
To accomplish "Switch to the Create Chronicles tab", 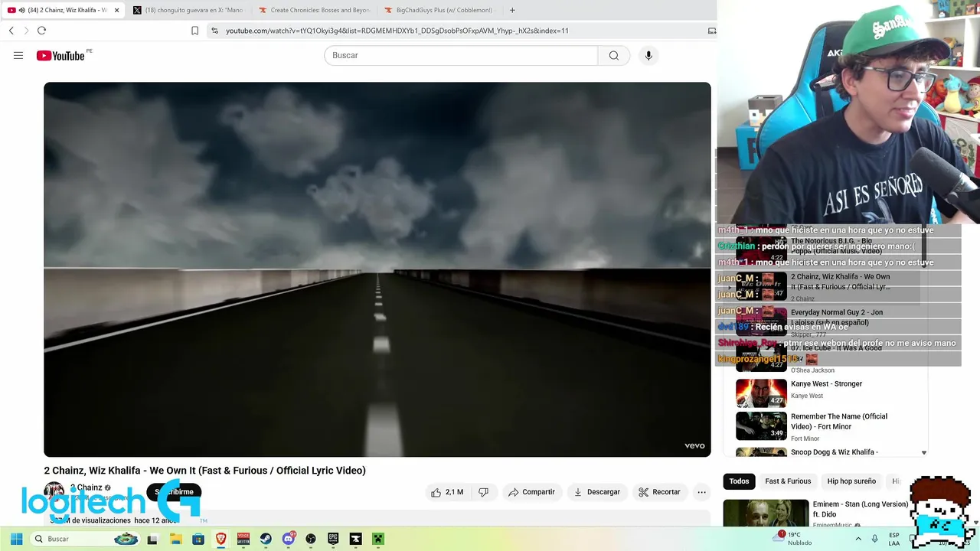I will 315,10.
